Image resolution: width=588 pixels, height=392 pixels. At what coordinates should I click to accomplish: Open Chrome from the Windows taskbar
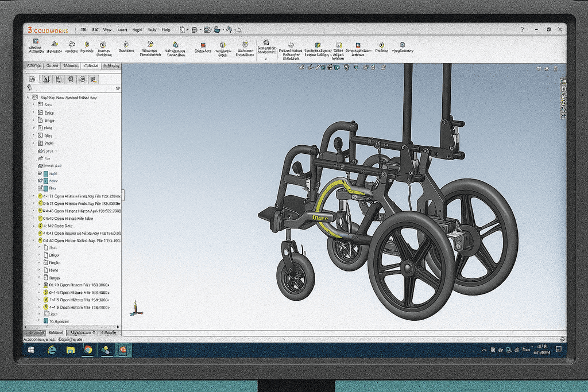[88, 350]
